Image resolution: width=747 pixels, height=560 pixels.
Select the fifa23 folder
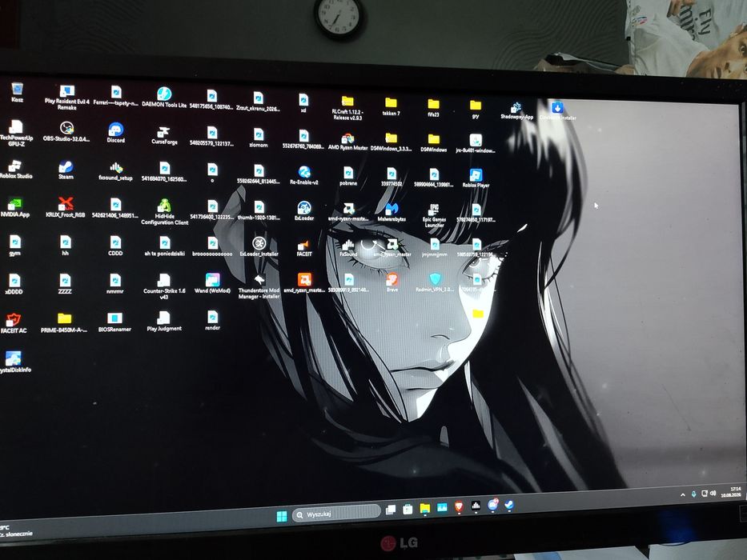433,108
